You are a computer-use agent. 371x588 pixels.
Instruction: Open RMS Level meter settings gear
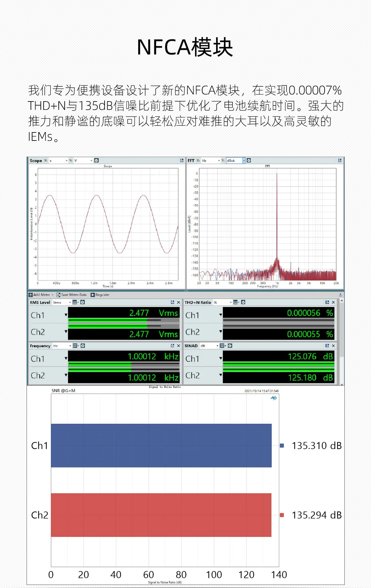click(83, 302)
